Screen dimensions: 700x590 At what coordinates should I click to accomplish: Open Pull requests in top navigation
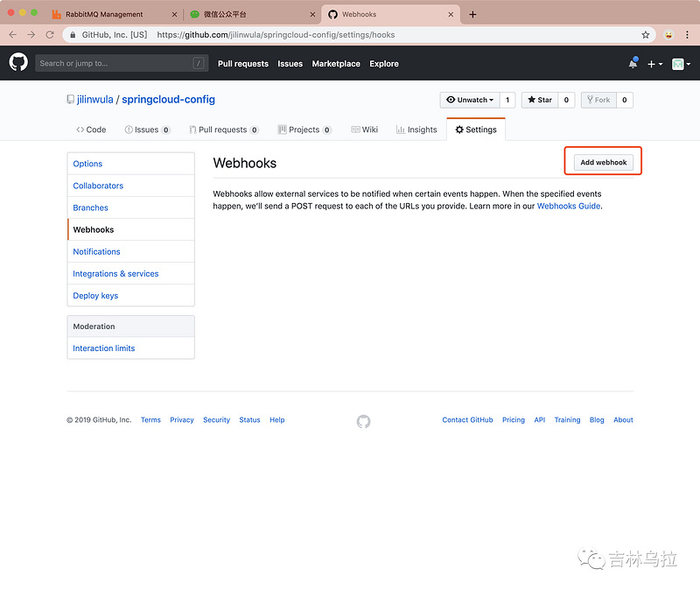[243, 63]
